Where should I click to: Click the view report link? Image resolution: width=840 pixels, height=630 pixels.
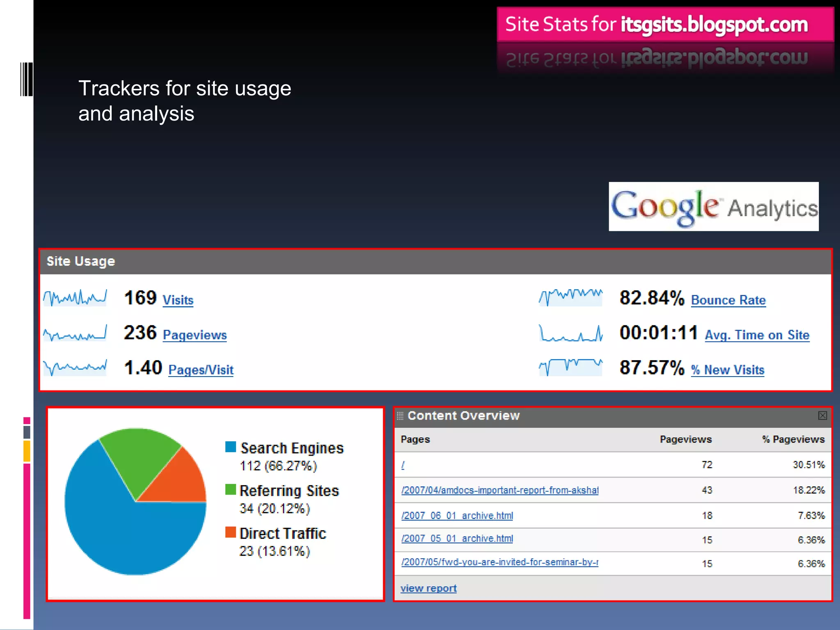click(428, 588)
